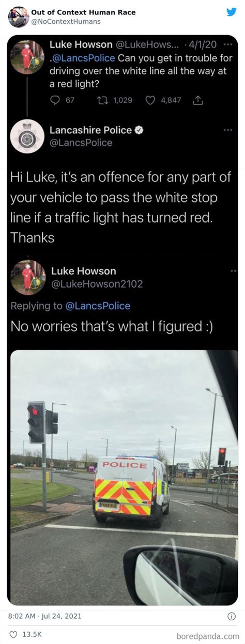Viewport: 245px width, 644px height.
Task: Like the tweet with 4,847 hearts
Action: [150, 100]
